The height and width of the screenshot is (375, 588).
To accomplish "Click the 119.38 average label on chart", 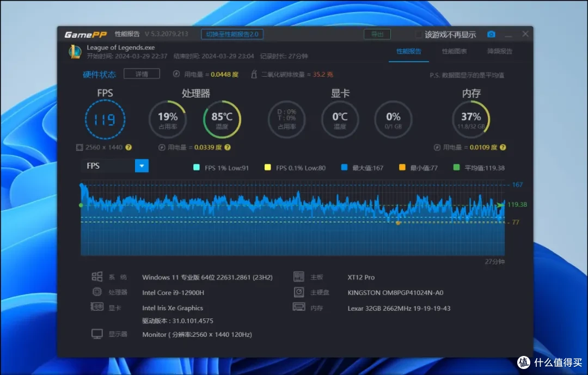I will pos(517,205).
